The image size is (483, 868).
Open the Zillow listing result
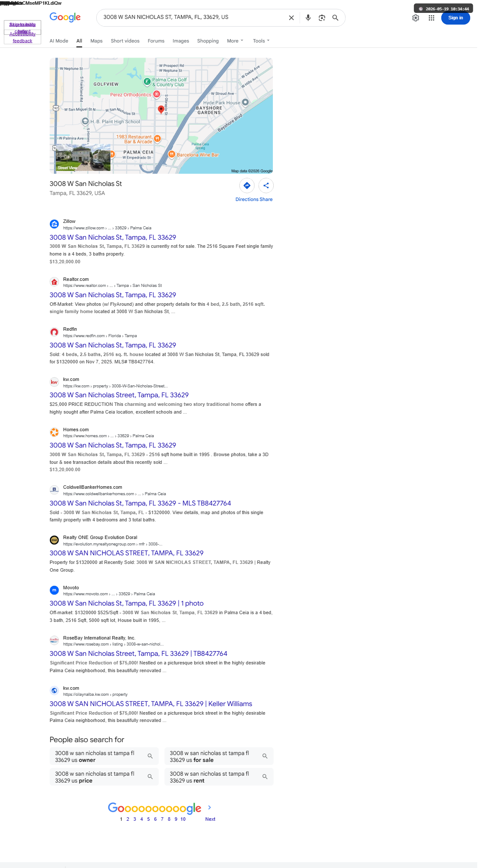tap(113, 238)
